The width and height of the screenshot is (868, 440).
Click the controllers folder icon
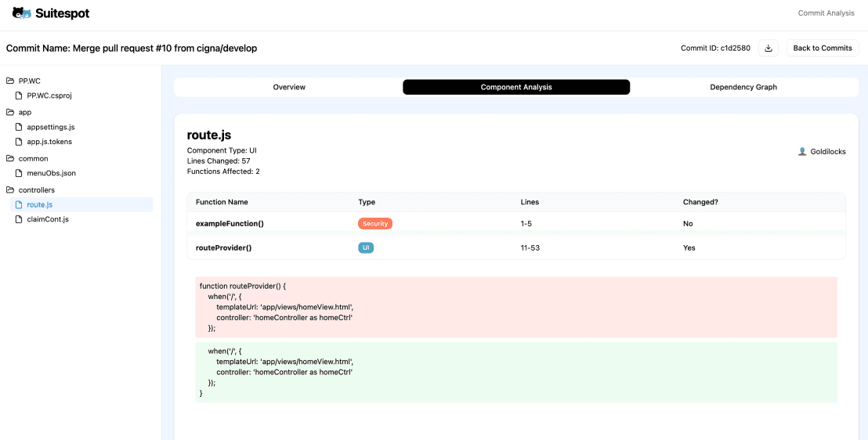[x=10, y=189]
